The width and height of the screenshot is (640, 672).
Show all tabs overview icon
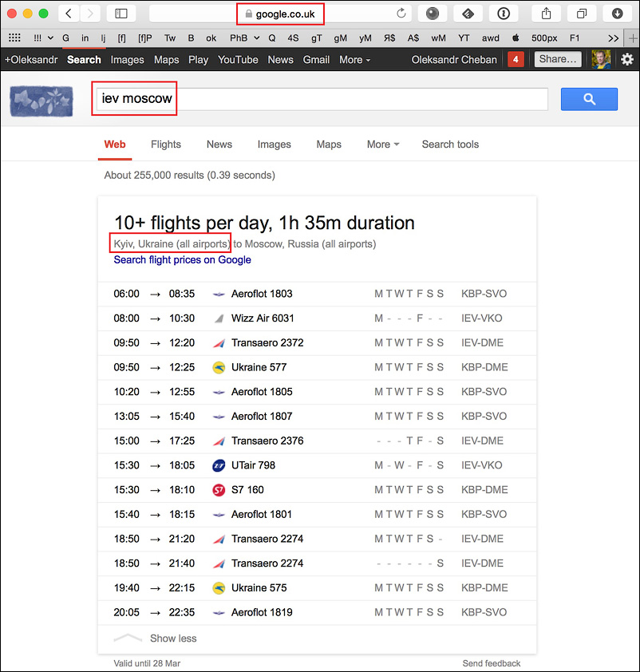pos(581,14)
